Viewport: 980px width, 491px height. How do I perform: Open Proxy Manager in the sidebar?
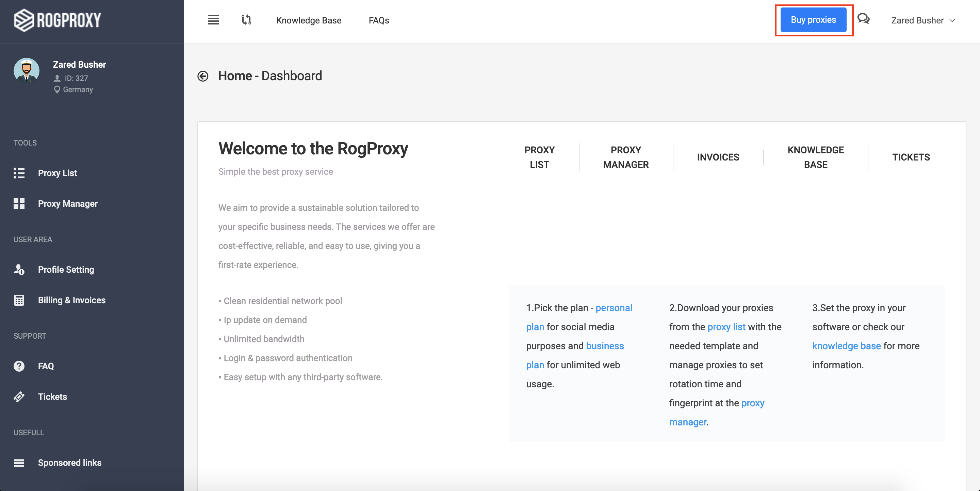coord(68,203)
